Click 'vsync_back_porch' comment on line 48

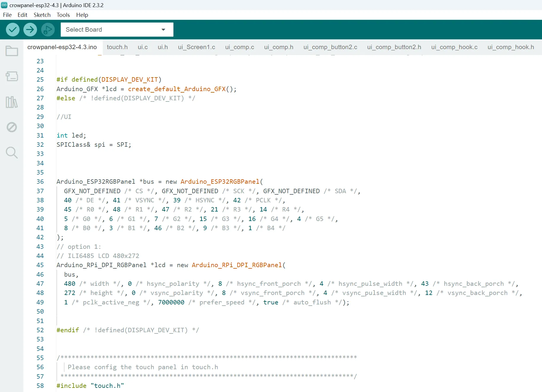click(477, 293)
